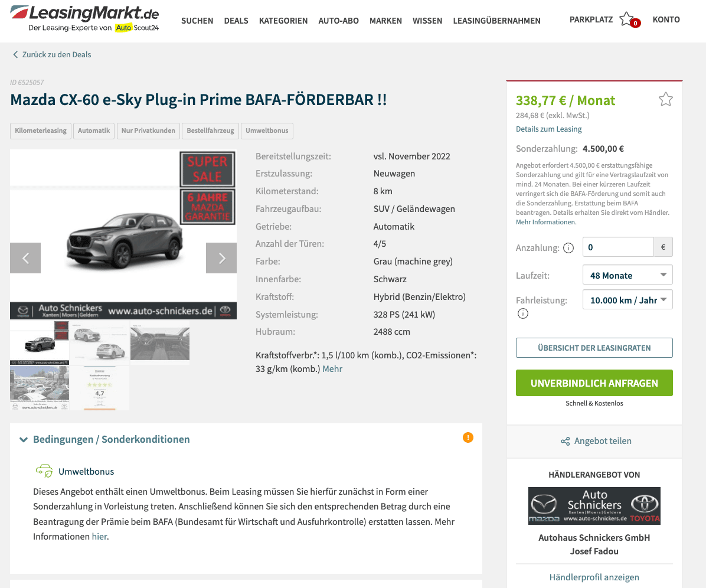Show previous car image with left arrow
Screen dimensions: 706x588
pos(25,258)
